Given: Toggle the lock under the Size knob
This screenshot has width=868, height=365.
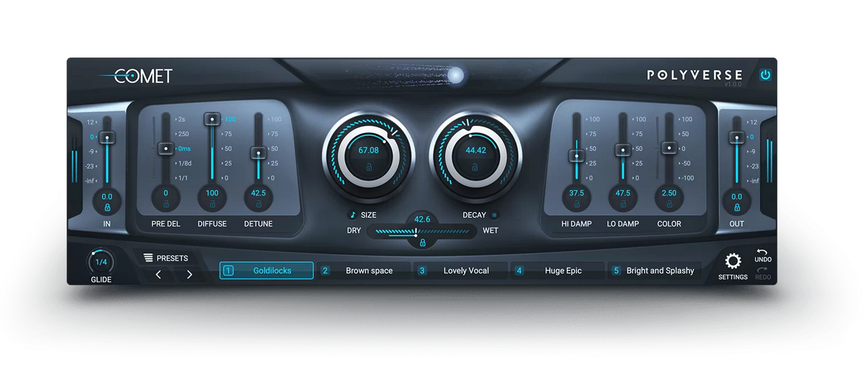Looking at the screenshot, I should click(x=369, y=168).
